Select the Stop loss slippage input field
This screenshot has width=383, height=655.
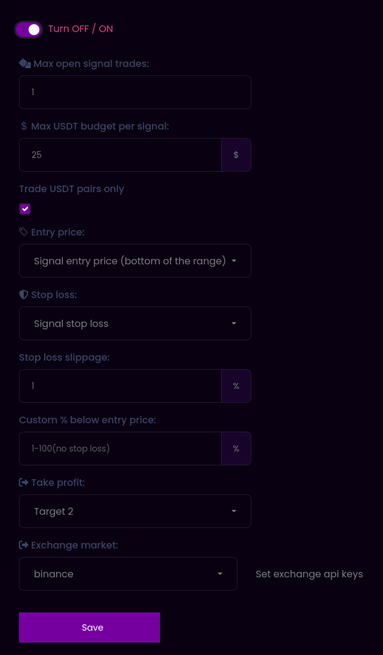pyautogui.click(x=120, y=386)
